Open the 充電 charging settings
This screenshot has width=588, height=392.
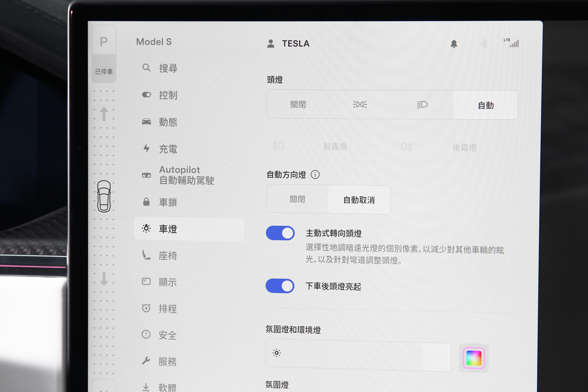[168, 149]
